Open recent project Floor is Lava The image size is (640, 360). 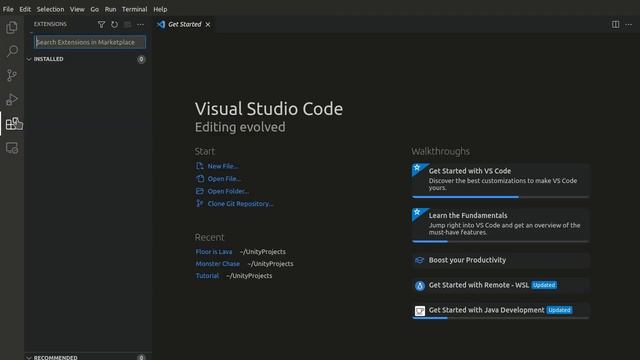point(214,252)
